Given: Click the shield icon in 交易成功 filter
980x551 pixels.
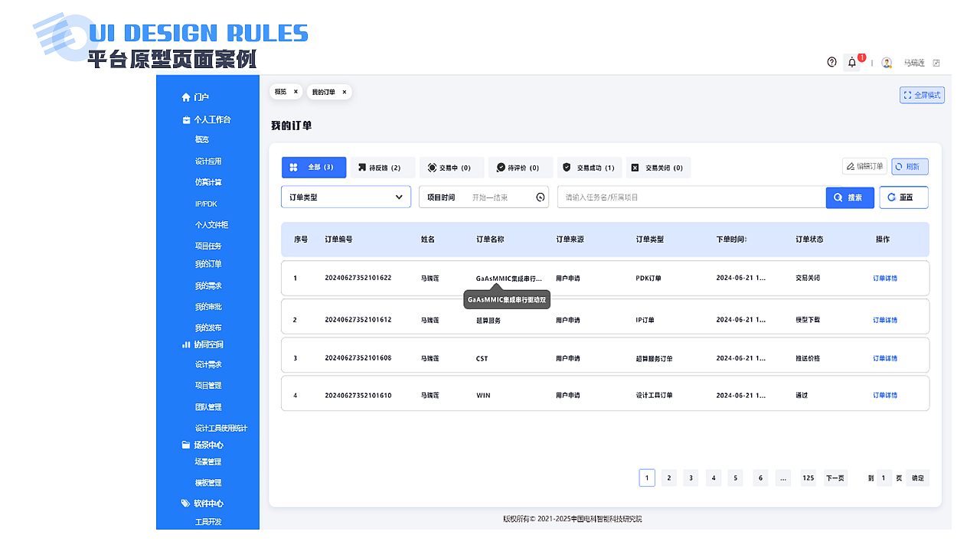Looking at the screenshot, I should coord(567,168).
